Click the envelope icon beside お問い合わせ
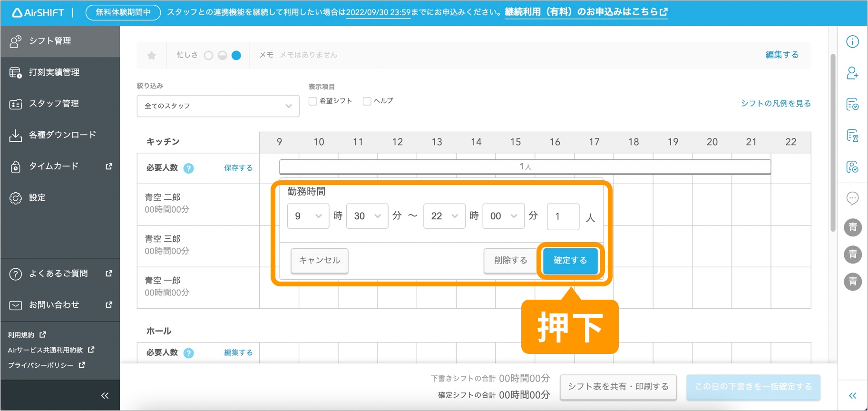 [x=16, y=305]
